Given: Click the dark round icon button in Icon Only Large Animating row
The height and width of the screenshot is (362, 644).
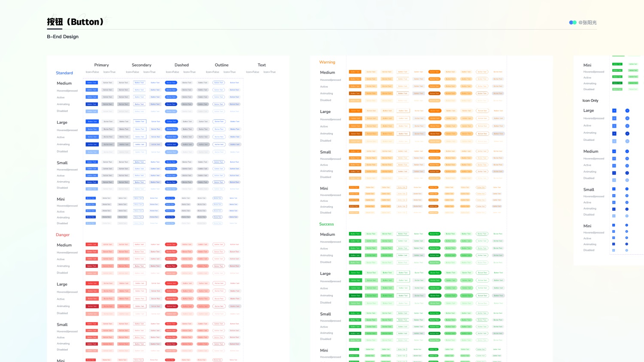Looking at the screenshot, I should 627,134.
